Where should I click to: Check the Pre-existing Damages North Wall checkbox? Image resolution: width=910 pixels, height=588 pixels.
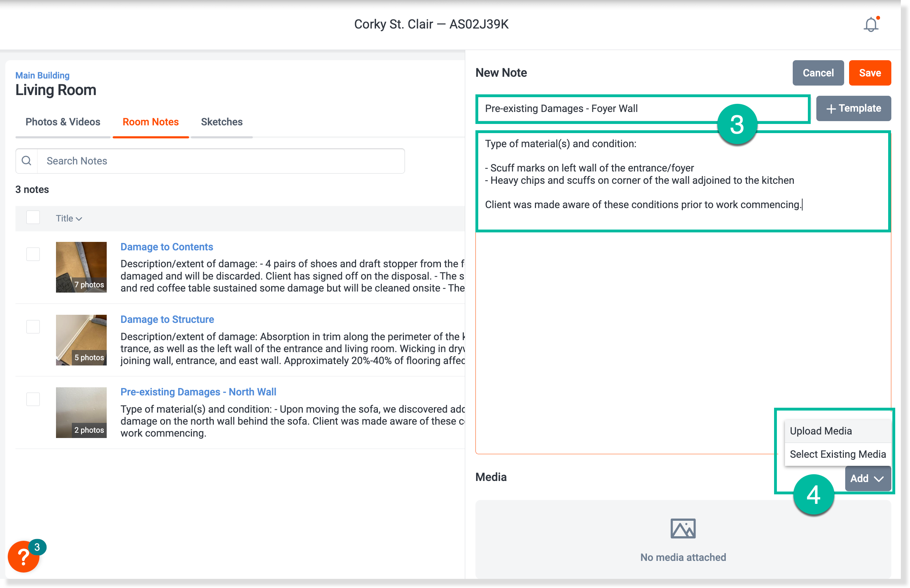pos(33,399)
